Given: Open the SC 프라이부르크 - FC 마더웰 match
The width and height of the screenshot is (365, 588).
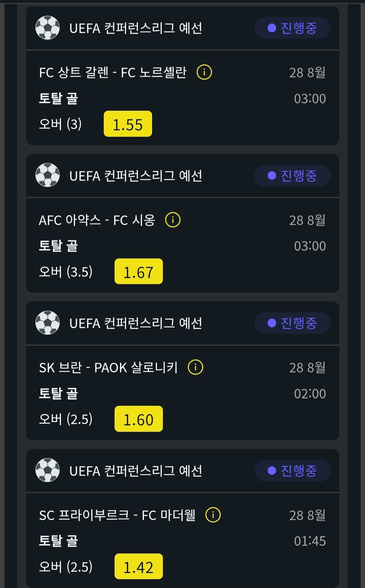Looking at the screenshot, I should 117,515.
